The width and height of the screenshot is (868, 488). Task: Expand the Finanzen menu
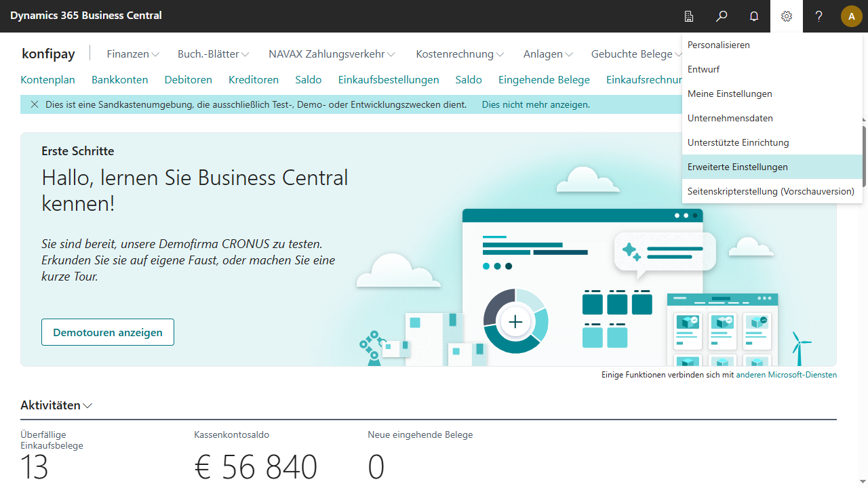coord(133,54)
